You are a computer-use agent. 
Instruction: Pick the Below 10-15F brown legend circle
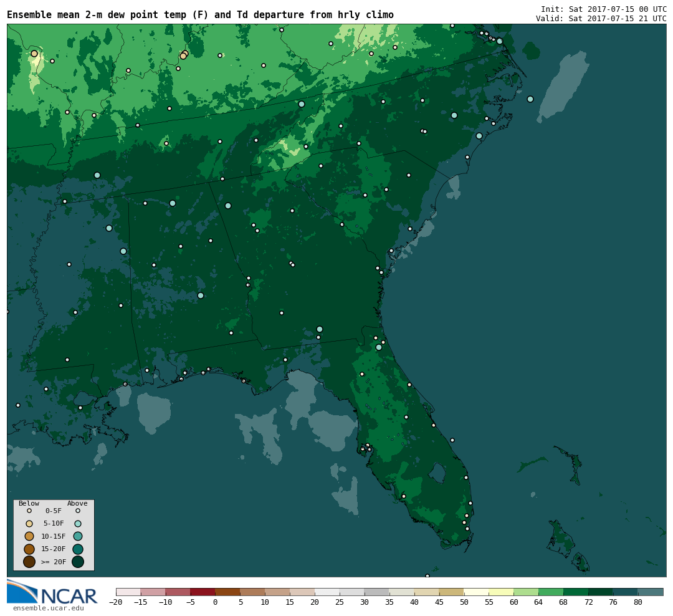click(29, 536)
